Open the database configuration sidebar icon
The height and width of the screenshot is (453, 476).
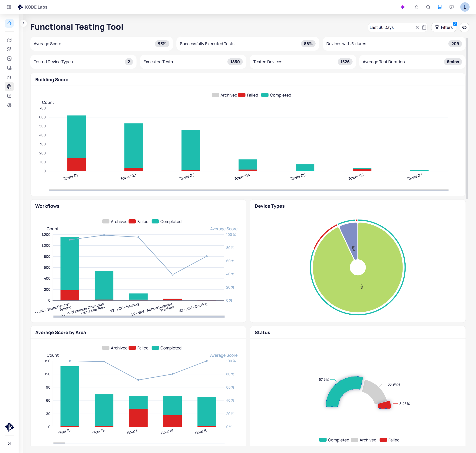(x=10, y=68)
